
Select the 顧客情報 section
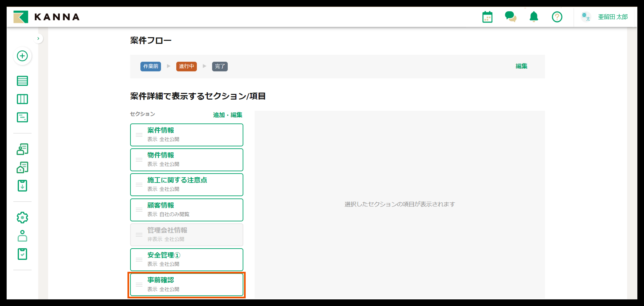187,210
